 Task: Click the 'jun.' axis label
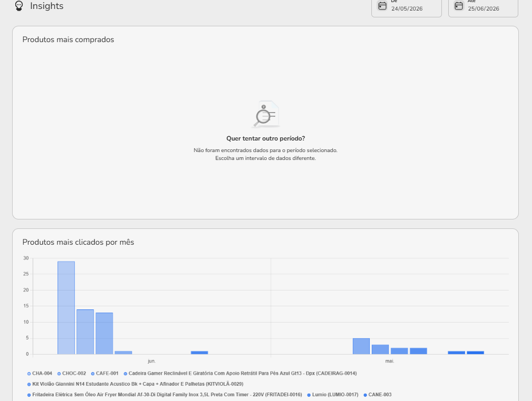[x=152, y=362]
